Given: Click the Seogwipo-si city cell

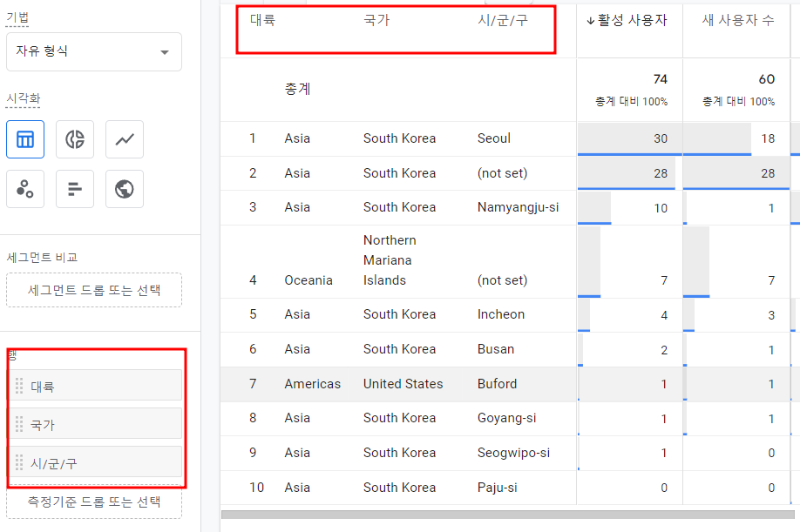Looking at the screenshot, I should click(x=513, y=453).
